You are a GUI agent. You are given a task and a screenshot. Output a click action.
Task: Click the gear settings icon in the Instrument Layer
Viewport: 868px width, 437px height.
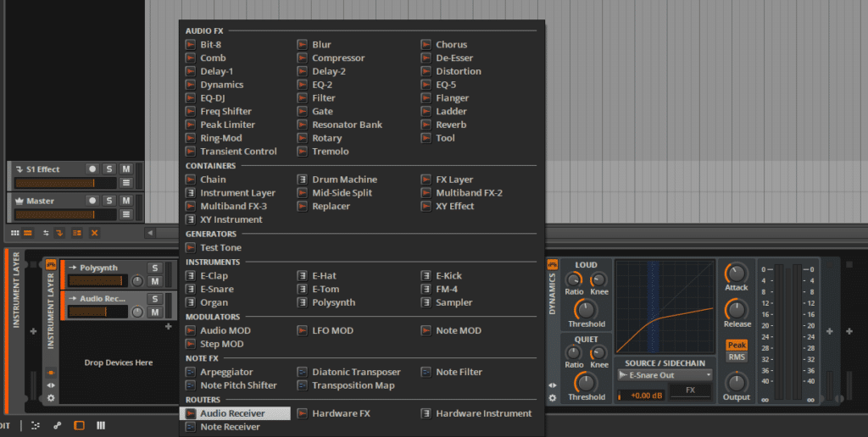tap(51, 398)
